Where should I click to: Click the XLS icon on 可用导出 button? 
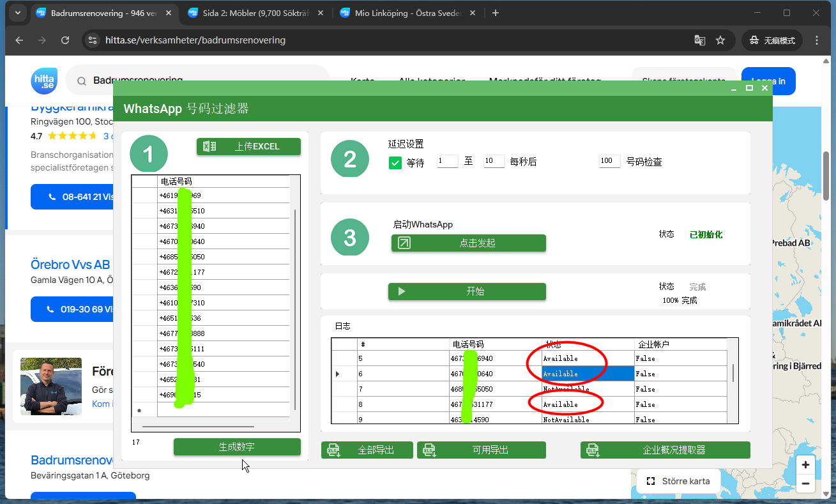click(x=429, y=450)
